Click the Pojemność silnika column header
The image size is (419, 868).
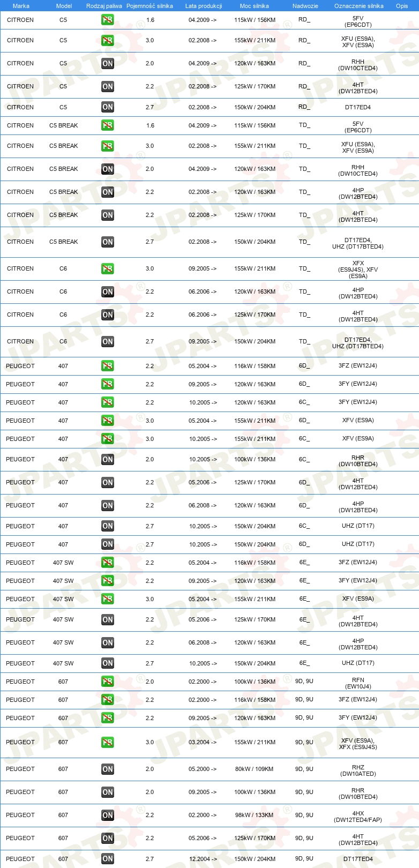point(149,6)
